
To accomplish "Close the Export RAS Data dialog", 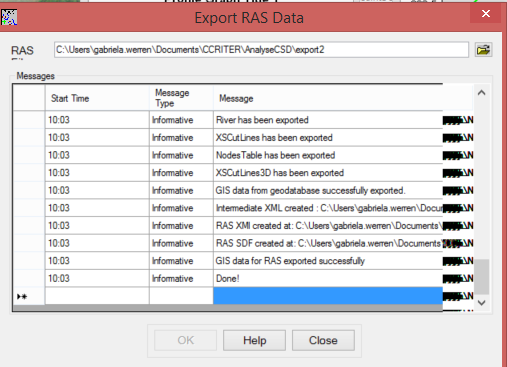I will tap(486, 14).
